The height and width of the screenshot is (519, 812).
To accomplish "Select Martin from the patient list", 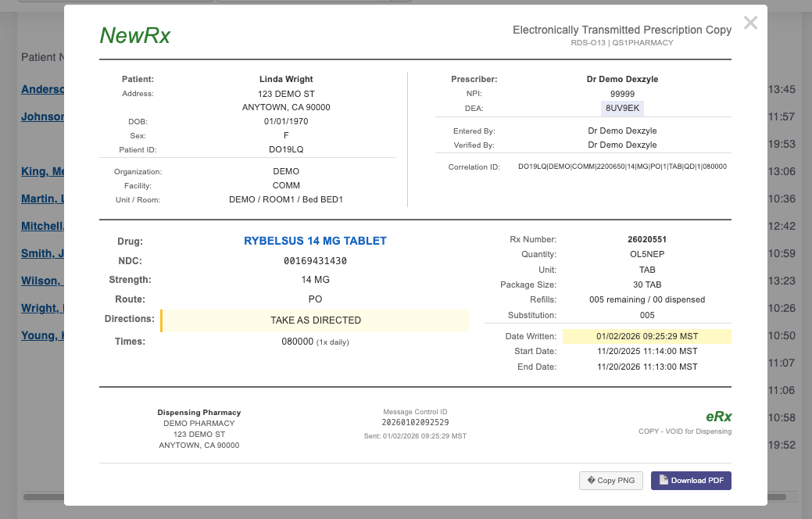I will click(x=41, y=199).
